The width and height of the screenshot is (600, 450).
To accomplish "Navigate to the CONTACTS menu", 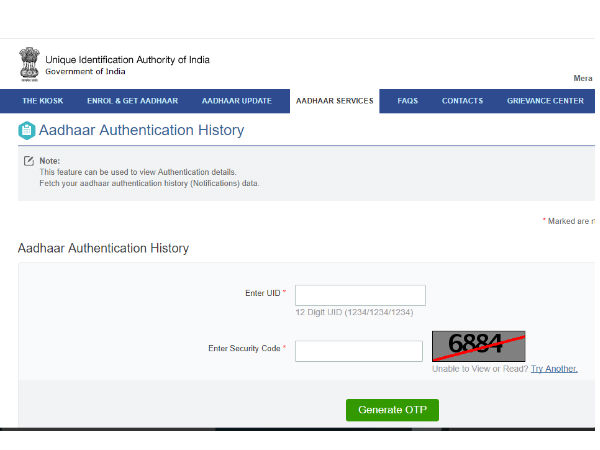I will [x=462, y=101].
